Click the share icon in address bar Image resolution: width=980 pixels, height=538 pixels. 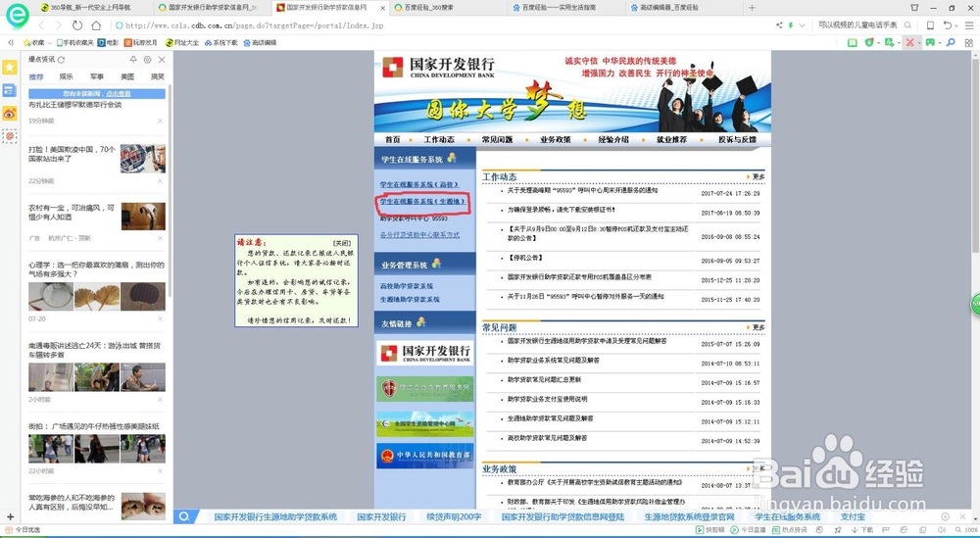pyautogui.click(x=779, y=25)
